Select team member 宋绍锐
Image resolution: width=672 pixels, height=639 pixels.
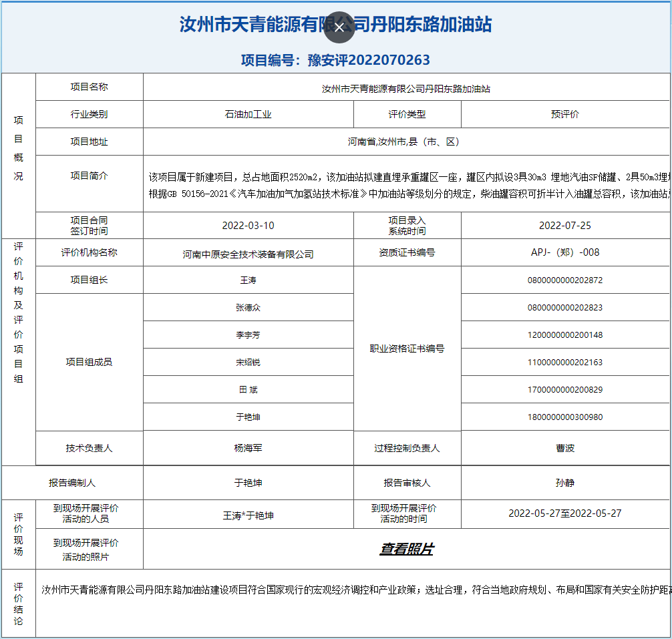pos(248,363)
